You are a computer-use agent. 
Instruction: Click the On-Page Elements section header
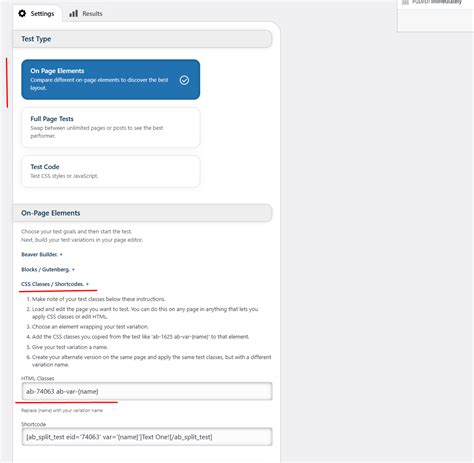pyautogui.click(x=142, y=213)
